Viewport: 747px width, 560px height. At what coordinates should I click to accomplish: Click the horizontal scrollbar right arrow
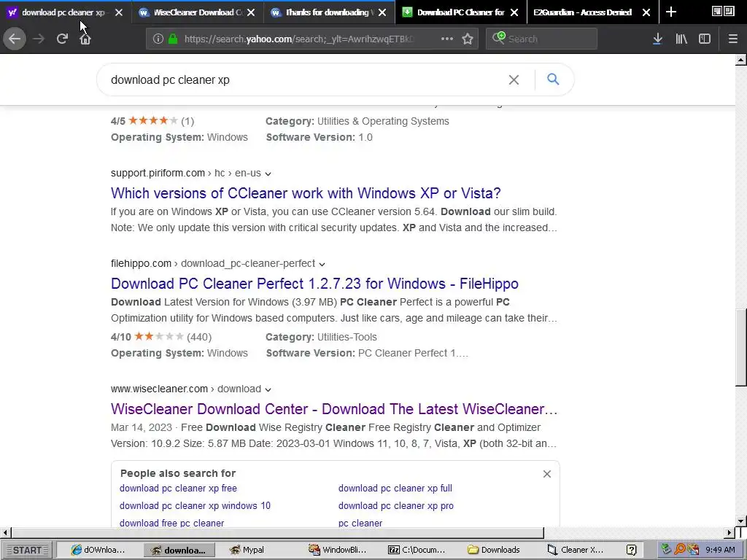729,532
